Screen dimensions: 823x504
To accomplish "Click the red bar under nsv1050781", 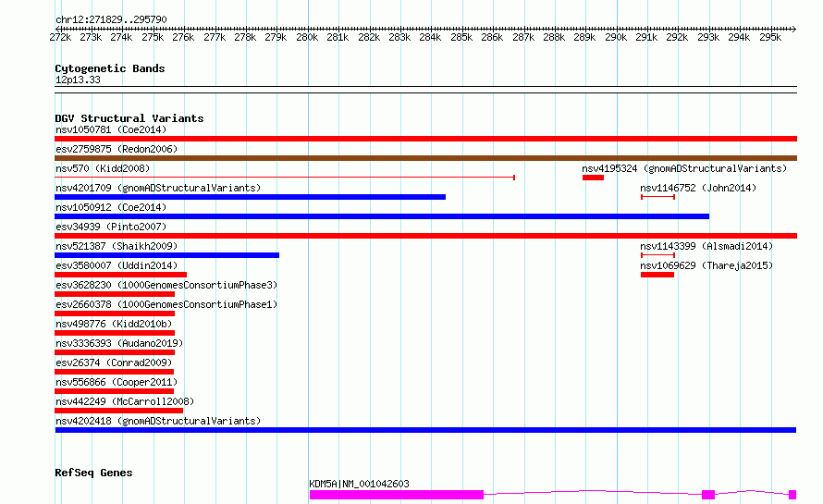I will (x=425, y=139).
